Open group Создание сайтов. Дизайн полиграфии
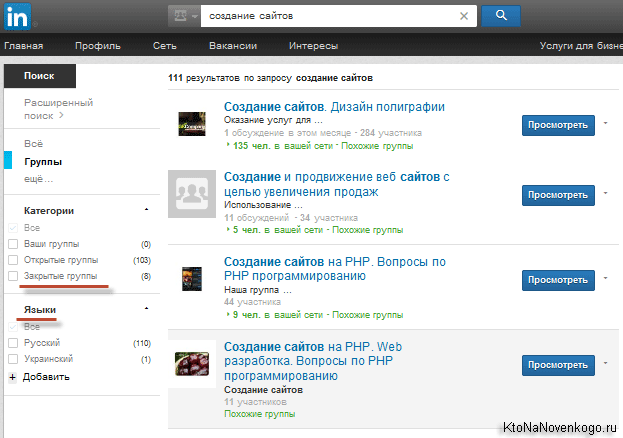This screenshot has width=623, height=438. pyautogui.click(x=334, y=107)
